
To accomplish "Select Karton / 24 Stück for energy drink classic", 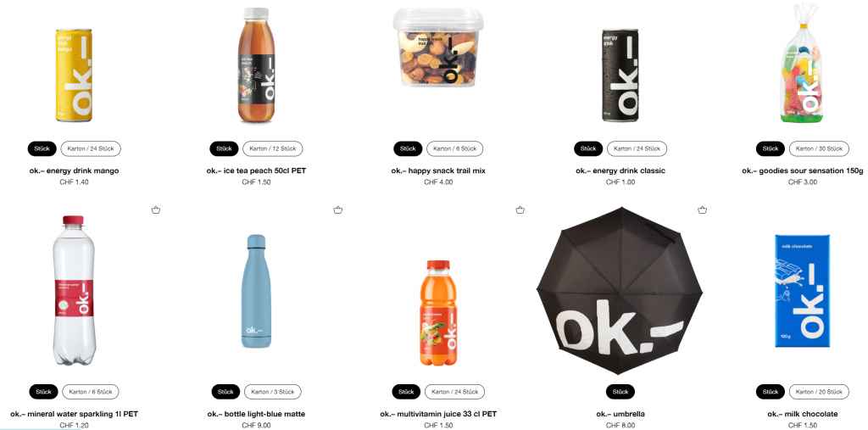I will (637, 148).
